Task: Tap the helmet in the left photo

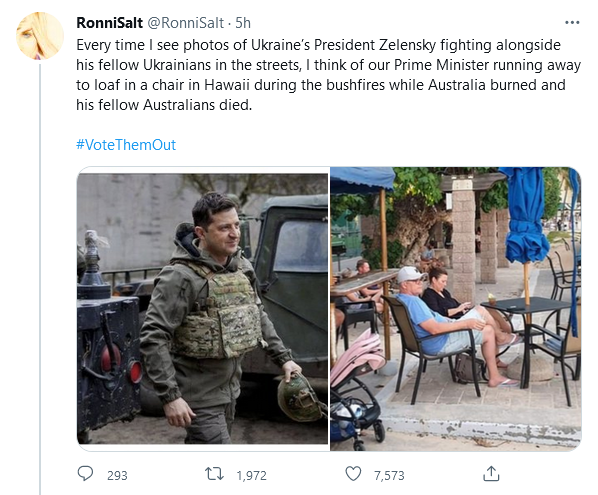Action: point(300,398)
